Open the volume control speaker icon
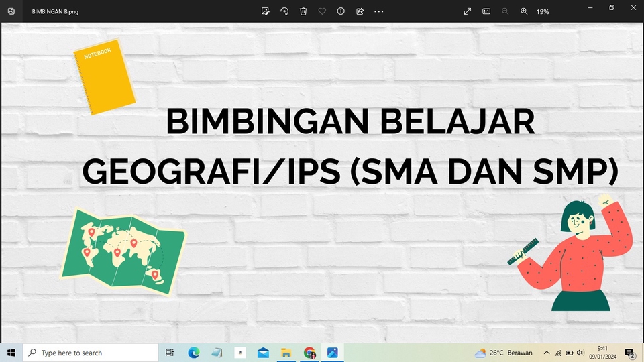Screen dimensions: 644x362 click(580, 353)
